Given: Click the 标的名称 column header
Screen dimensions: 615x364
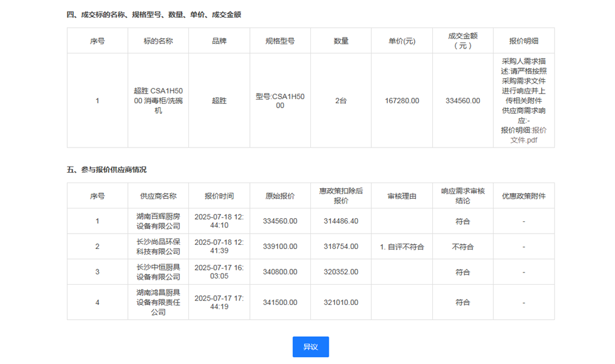Looking at the screenshot, I should pyautogui.click(x=158, y=41).
